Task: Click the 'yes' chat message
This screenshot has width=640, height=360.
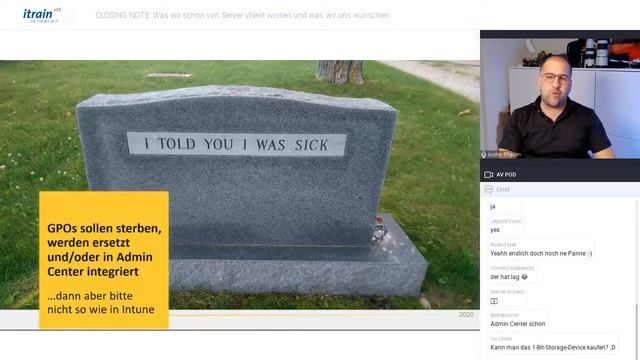Action: pyautogui.click(x=495, y=230)
